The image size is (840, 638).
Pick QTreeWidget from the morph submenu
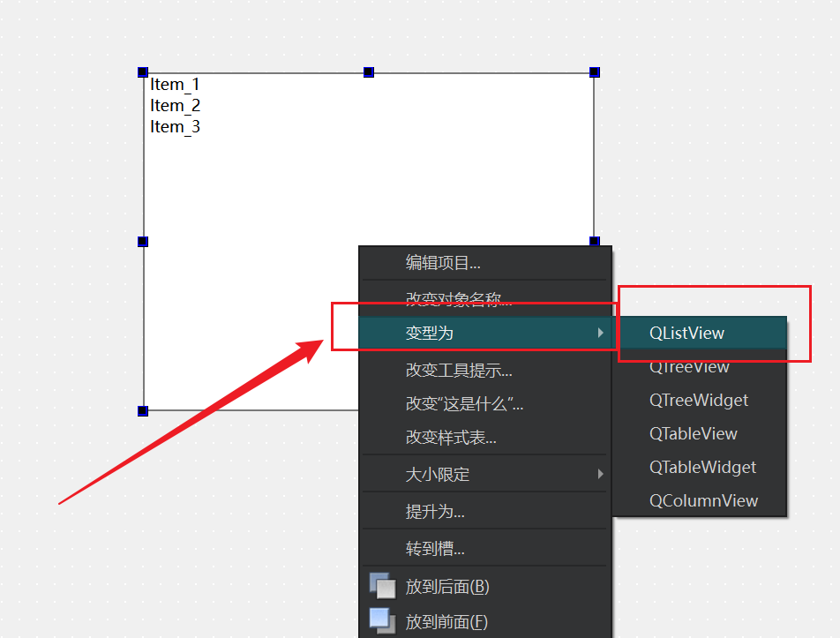(x=698, y=400)
